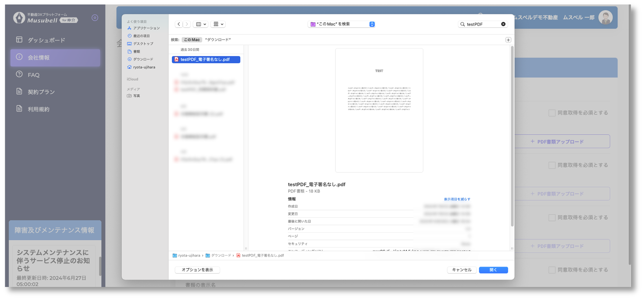Click the back navigation arrow in file dialog
The image size is (644, 300).
pyautogui.click(x=179, y=24)
